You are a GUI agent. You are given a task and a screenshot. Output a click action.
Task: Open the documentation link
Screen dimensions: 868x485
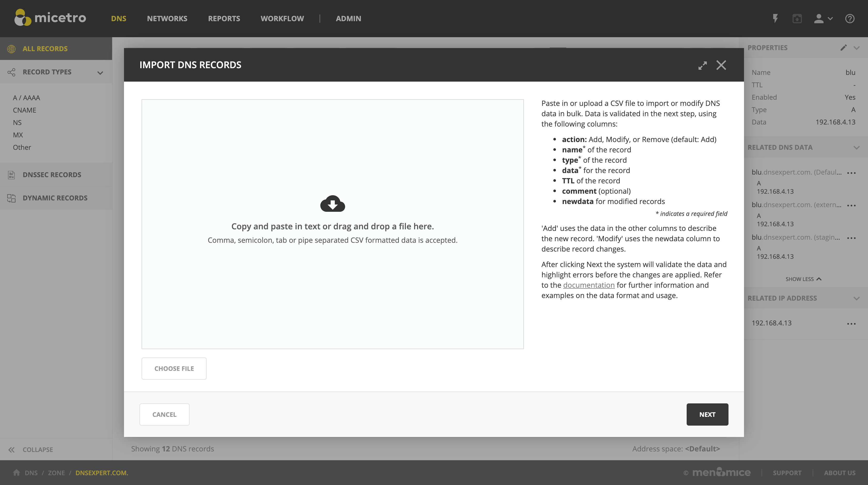pyautogui.click(x=589, y=285)
